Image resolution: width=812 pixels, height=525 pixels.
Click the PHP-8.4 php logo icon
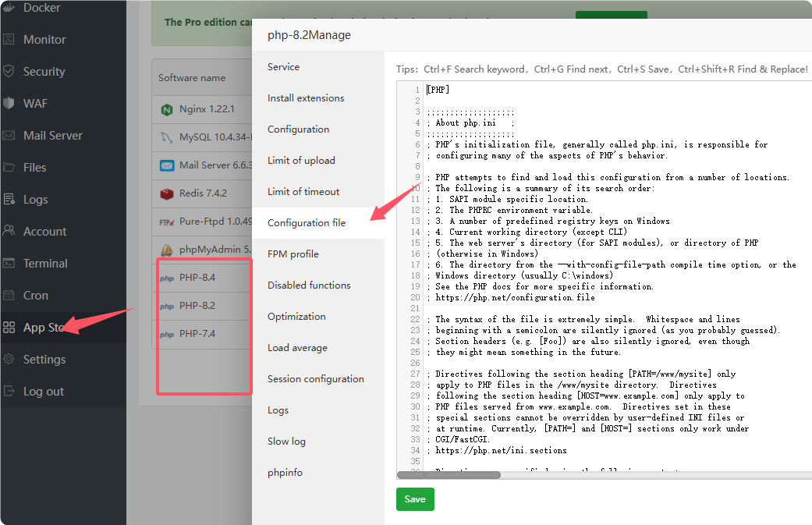point(167,278)
